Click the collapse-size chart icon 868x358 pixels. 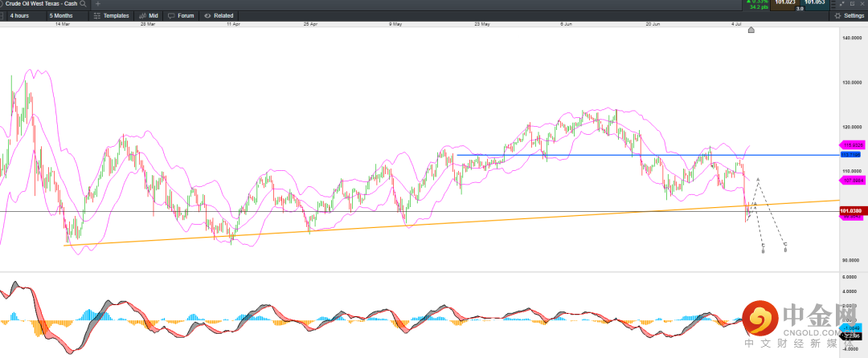[842, 4]
